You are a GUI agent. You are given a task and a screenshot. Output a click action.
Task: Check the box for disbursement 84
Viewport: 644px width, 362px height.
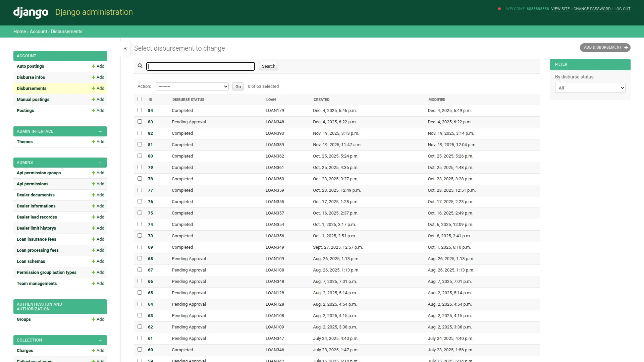140,110
